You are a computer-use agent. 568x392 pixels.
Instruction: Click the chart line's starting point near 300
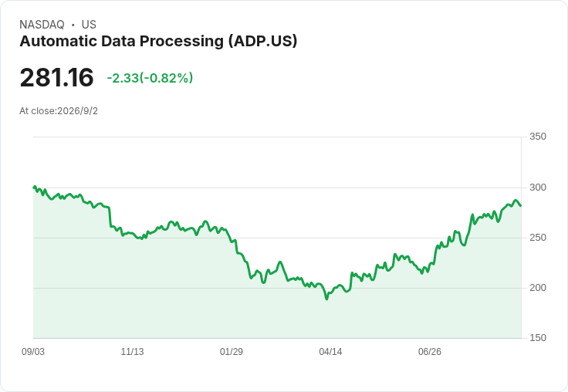click(x=34, y=188)
